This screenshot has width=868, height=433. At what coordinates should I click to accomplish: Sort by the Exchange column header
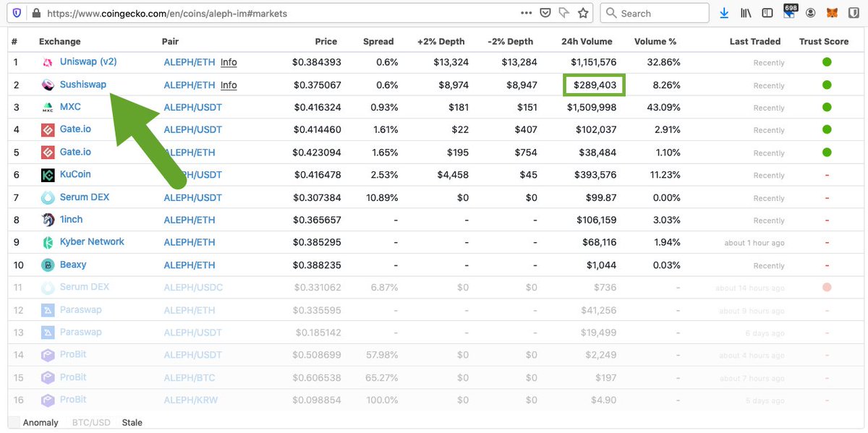(x=60, y=41)
